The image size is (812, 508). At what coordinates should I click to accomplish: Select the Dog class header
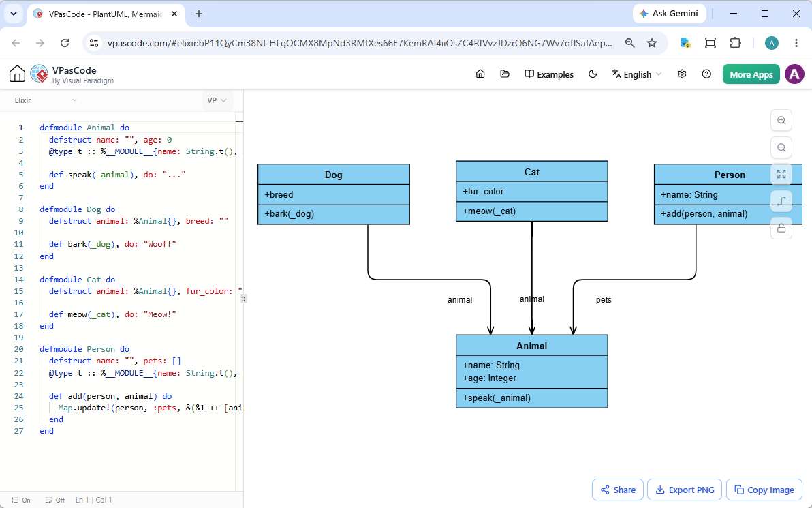(334, 175)
